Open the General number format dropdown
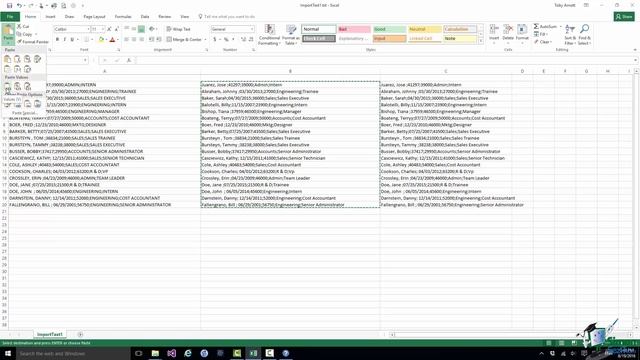 click(251, 29)
